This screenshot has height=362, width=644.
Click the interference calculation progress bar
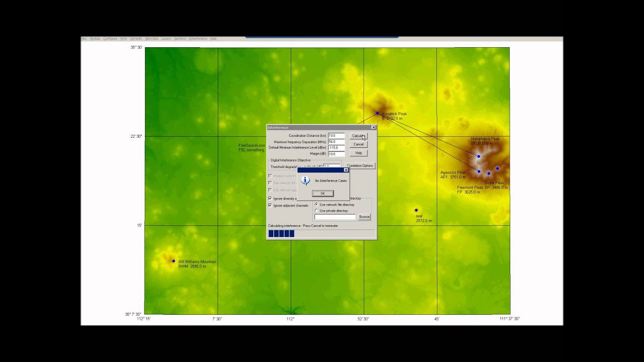click(x=322, y=233)
